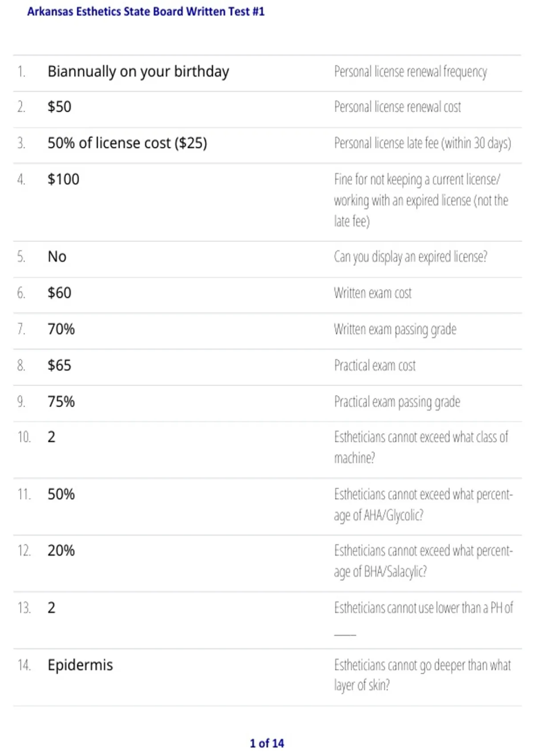Click the '1 of 14' page indicator
Viewport: 534px width, 756px height.
click(267, 743)
